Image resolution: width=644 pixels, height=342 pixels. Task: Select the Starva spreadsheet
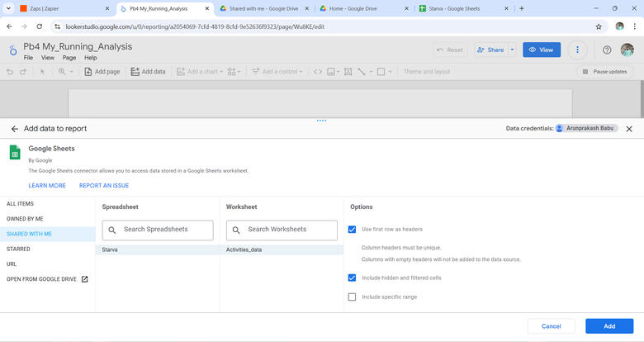point(158,249)
